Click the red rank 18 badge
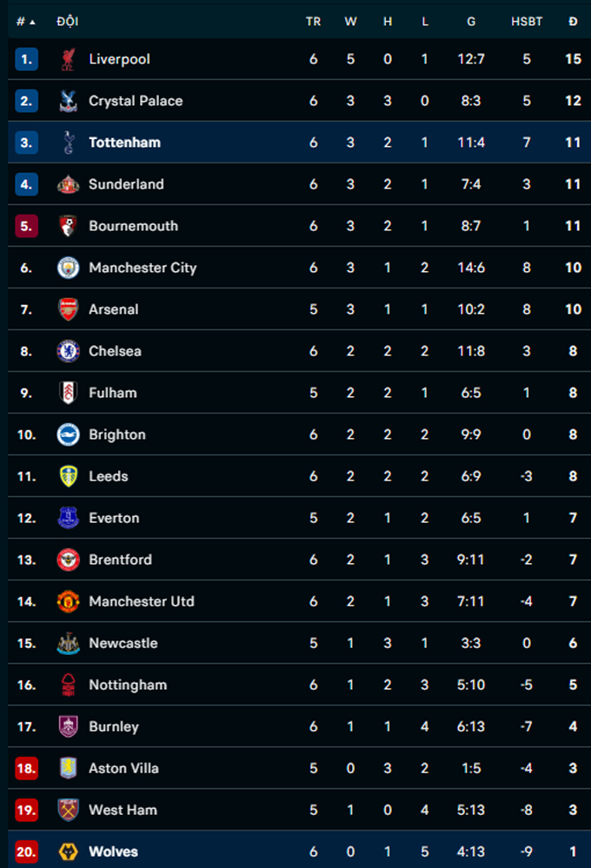The height and width of the screenshot is (868, 591). tap(26, 768)
